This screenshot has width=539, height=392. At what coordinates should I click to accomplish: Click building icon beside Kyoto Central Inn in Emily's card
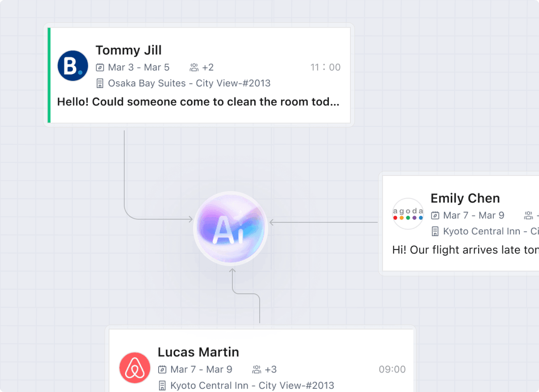pyautogui.click(x=435, y=231)
